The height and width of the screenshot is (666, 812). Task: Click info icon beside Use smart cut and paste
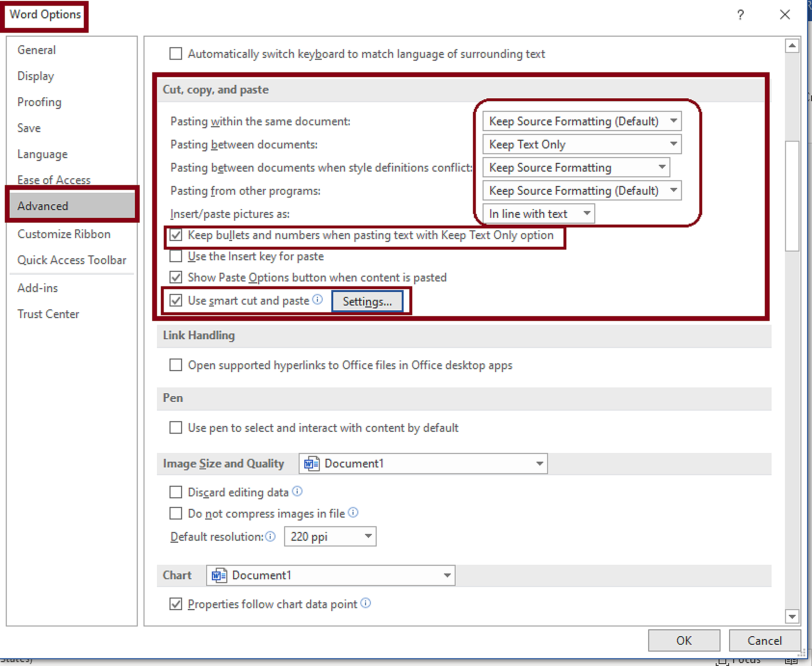point(317,299)
